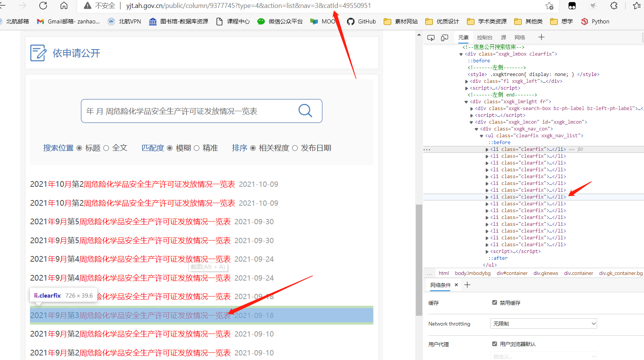644x360 pixels.
Task: Open the 学术类资源 bookmark folder
Action: [487, 22]
